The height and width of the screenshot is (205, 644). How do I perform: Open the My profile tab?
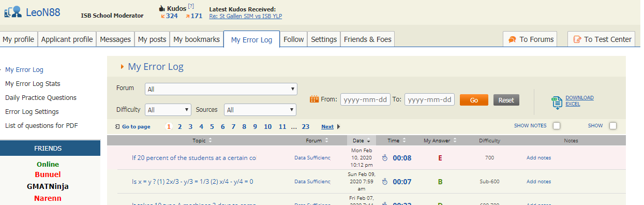coord(19,39)
